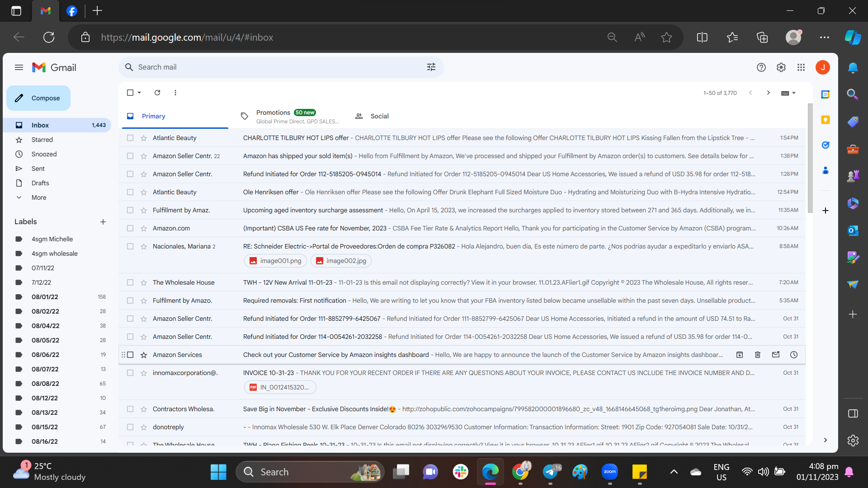
Task: Click the search options filter icon
Action: pyautogui.click(x=431, y=67)
